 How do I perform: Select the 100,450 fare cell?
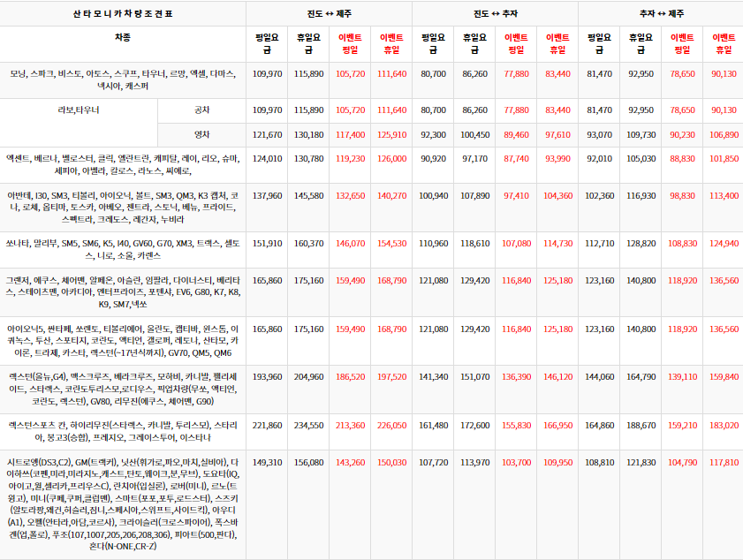coord(474,135)
